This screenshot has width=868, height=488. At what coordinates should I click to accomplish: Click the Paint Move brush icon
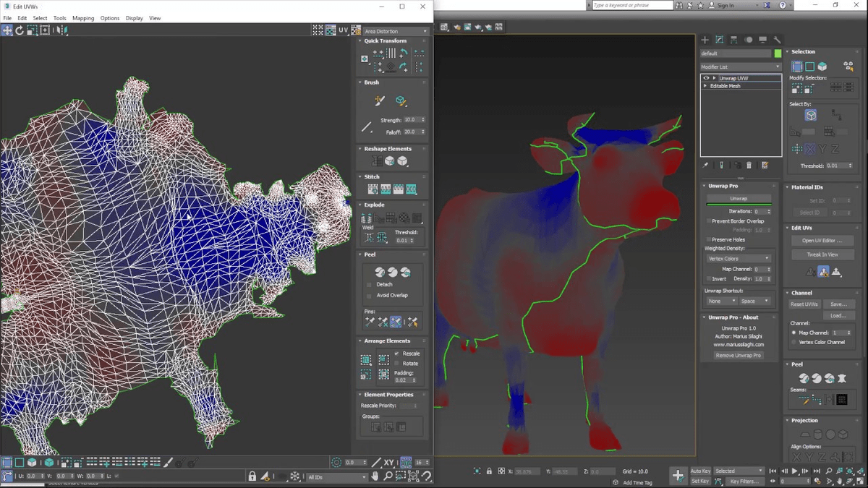click(x=380, y=100)
